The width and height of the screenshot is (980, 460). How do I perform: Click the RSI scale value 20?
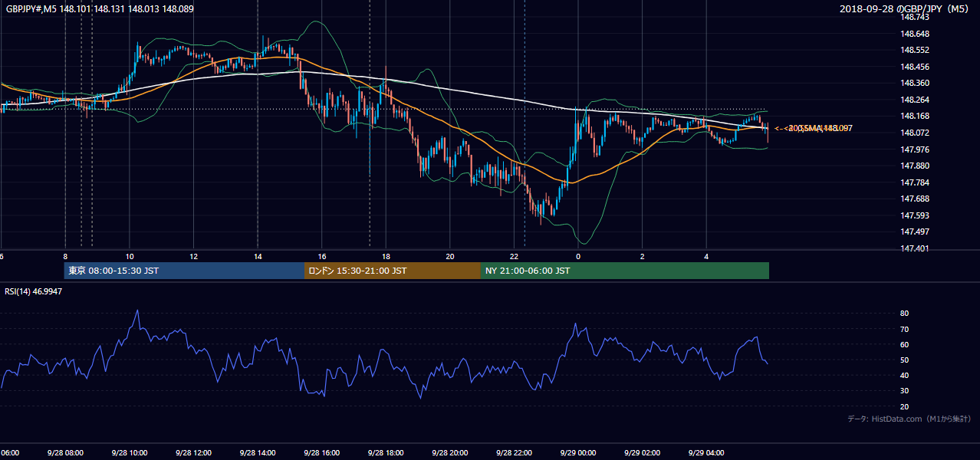[x=905, y=406]
